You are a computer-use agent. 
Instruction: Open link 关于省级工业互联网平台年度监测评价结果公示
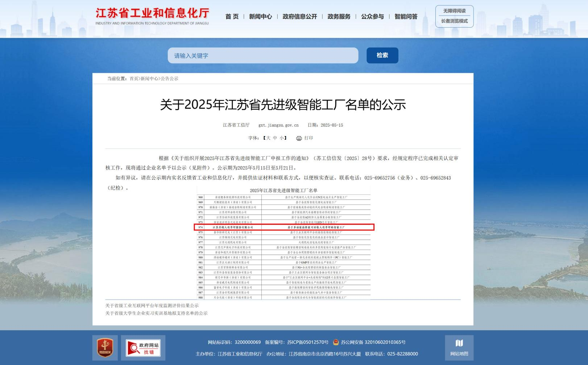pos(152,305)
